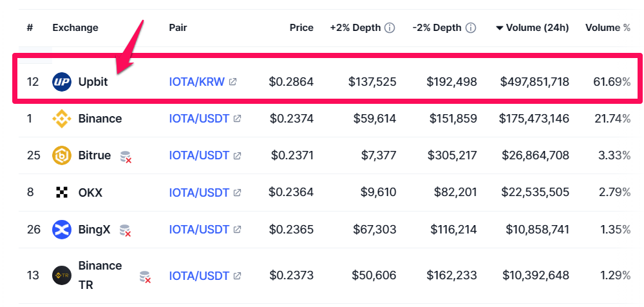Click the info icon beside +2% Depth
The image size is (644, 307).
point(390,28)
